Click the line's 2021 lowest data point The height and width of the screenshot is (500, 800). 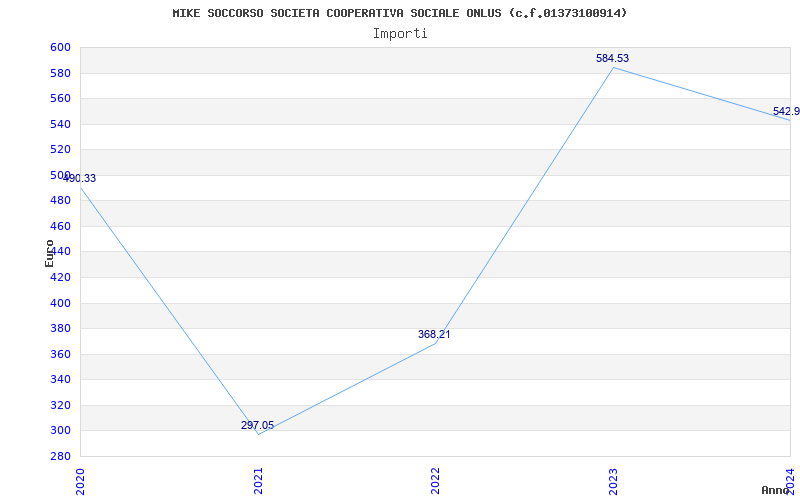coord(258,434)
